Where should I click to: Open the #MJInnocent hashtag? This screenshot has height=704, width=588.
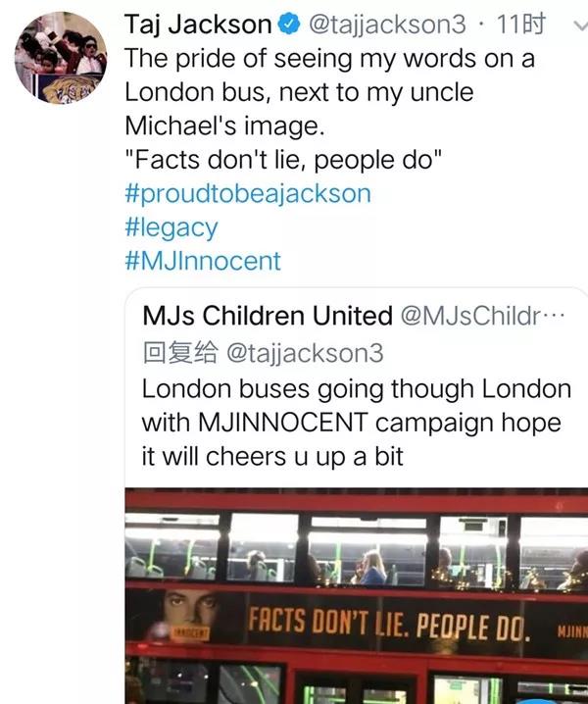[x=203, y=261]
